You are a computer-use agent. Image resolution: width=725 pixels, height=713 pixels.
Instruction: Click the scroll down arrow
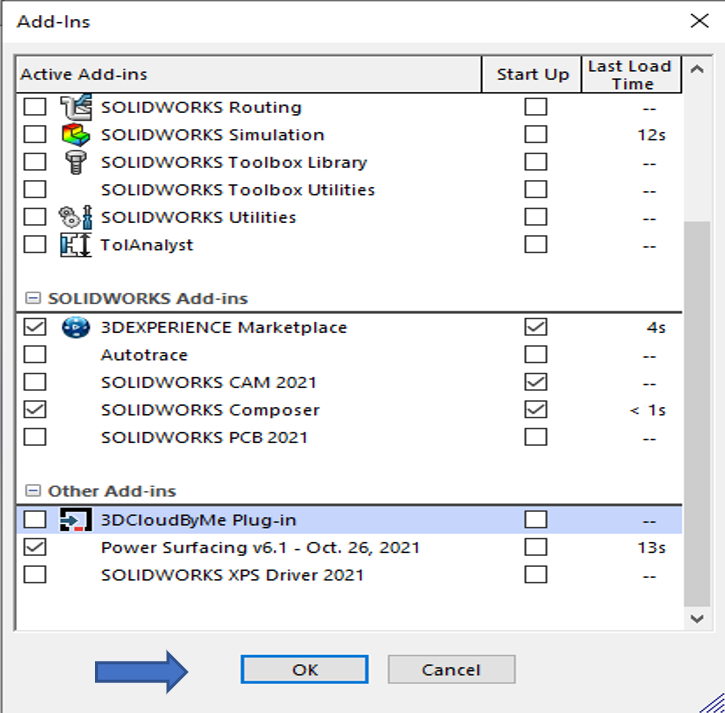coord(698,619)
